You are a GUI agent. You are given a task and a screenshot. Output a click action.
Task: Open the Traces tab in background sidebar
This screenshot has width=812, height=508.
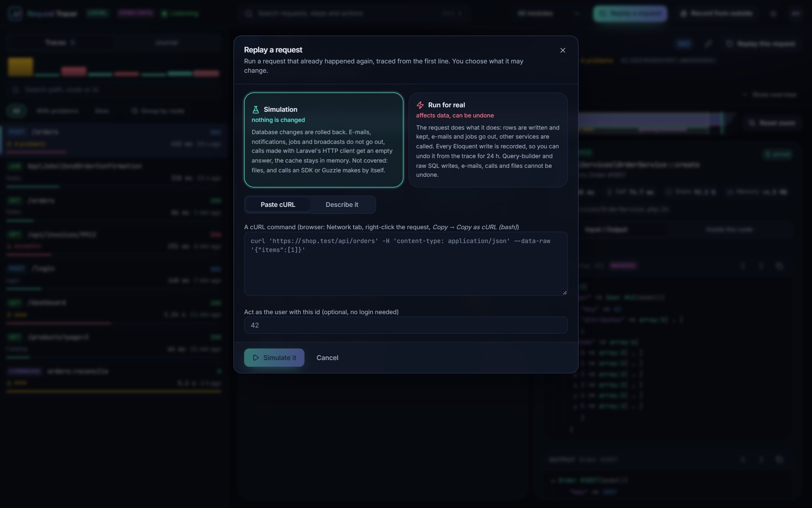tap(60, 43)
